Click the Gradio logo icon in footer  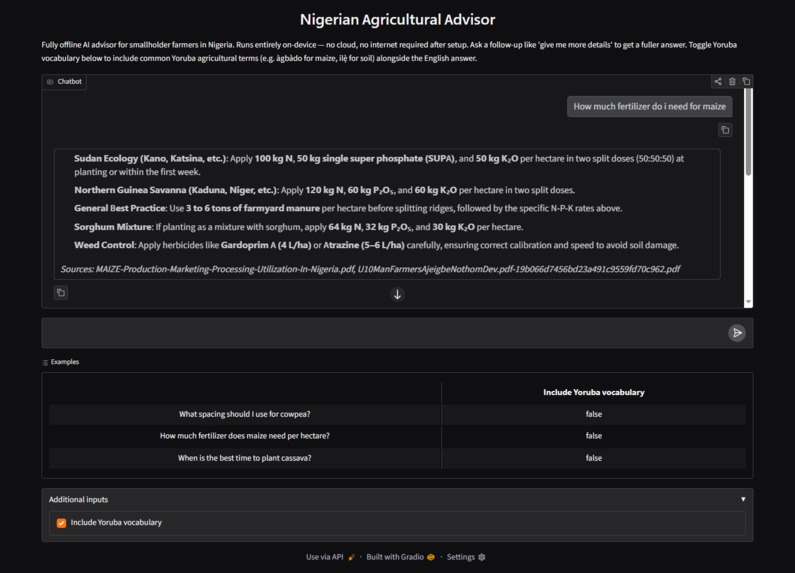[431, 557]
